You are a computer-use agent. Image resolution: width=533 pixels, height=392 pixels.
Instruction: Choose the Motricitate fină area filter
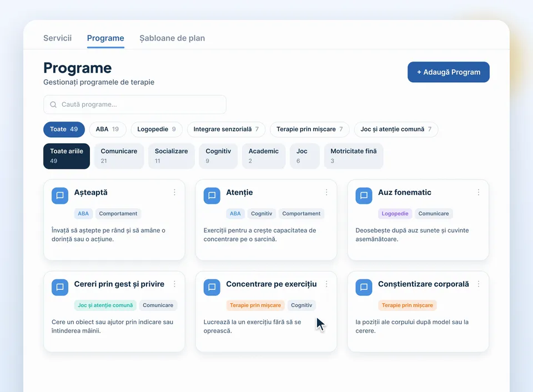354,156
